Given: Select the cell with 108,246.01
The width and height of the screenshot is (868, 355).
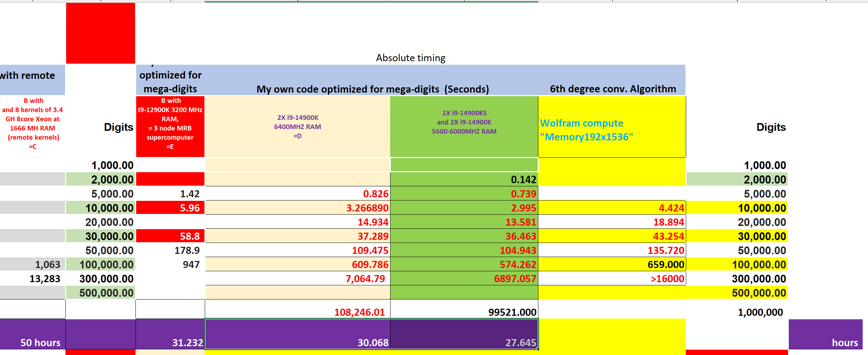Looking at the screenshot, I should click(297, 309).
